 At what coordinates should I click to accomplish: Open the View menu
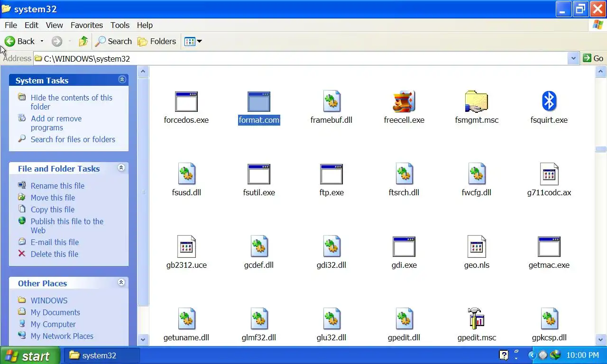pos(54,25)
